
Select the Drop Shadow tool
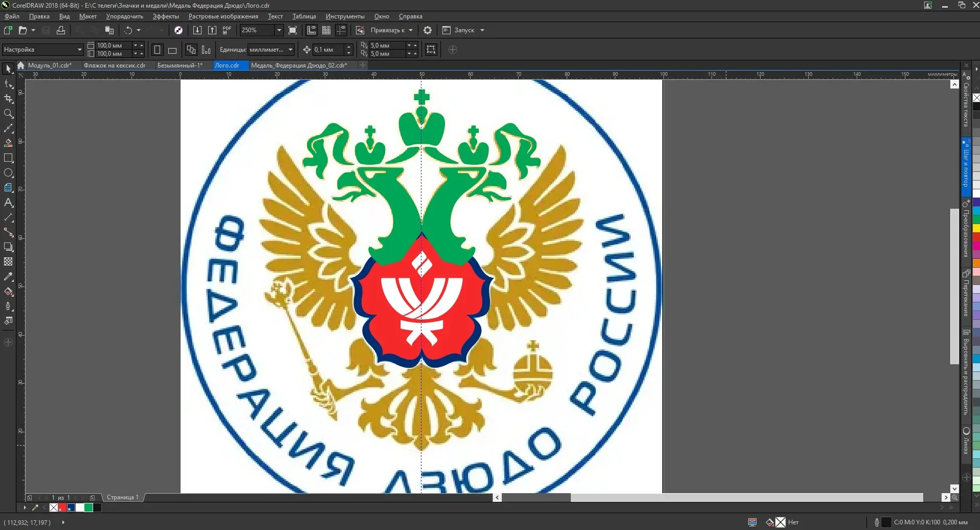click(x=8, y=247)
